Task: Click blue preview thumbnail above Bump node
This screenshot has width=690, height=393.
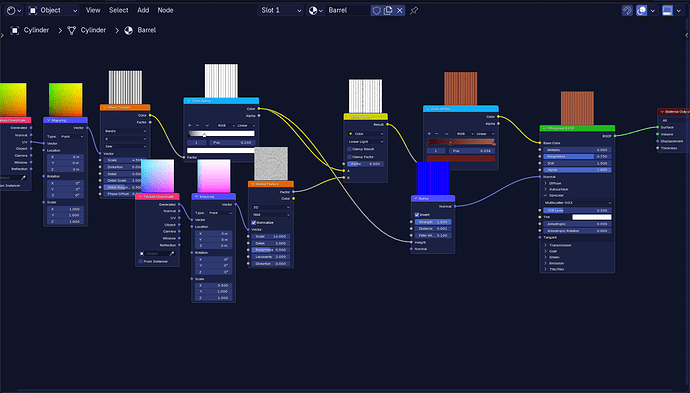Action: click(433, 178)
